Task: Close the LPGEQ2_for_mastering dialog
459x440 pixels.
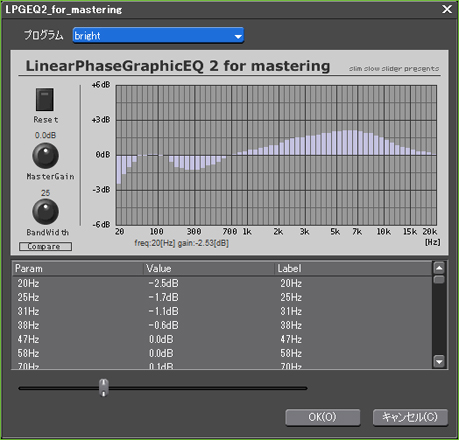Action: click(447, 9)
